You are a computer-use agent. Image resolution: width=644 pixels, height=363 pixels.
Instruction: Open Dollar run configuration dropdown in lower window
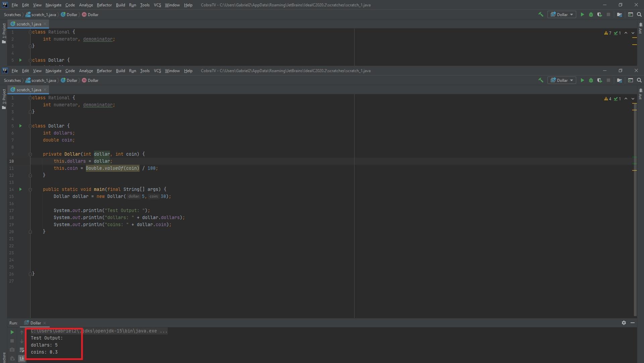coord(562,81)
